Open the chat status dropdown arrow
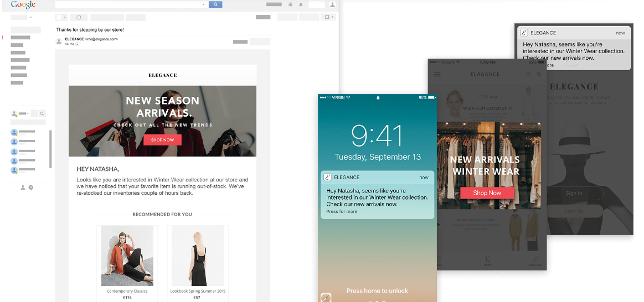The height and width of the screenshot is (302, 644). point(28,113)
